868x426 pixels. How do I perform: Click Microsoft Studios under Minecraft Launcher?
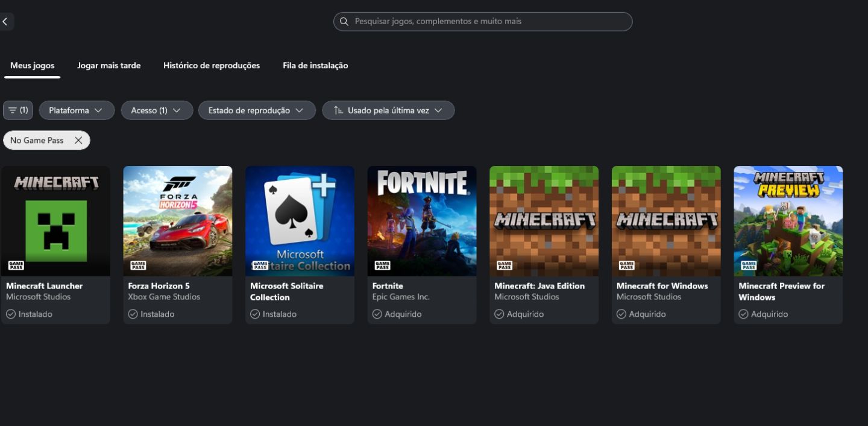coord(39,297)
